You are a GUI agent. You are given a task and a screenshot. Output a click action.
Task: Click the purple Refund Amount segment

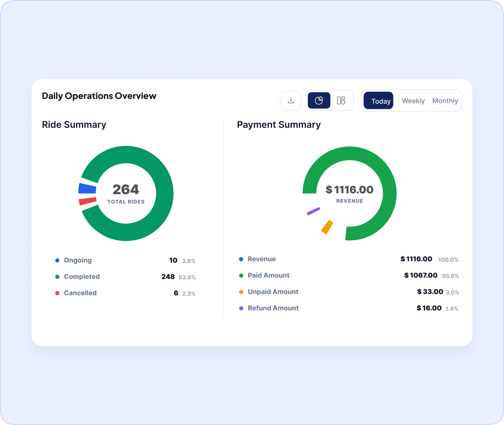click(x=313, y=211)
